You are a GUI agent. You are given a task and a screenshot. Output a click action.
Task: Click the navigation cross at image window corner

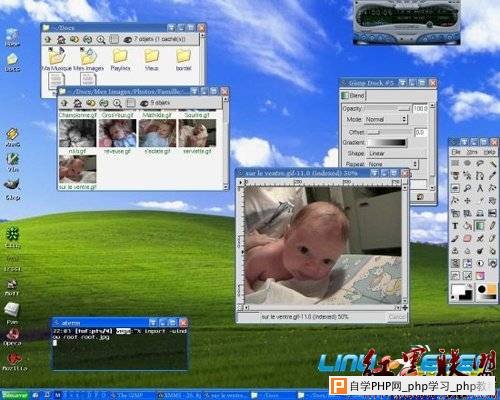405,308
